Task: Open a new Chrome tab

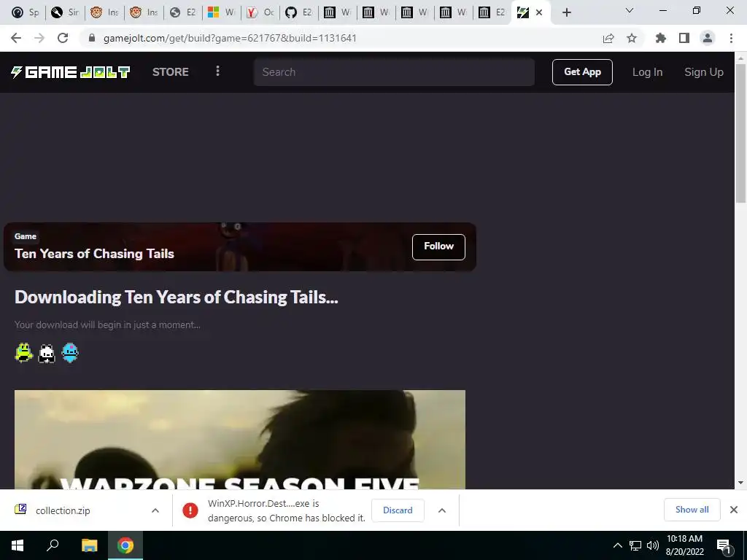Action: tap(566, 12)
